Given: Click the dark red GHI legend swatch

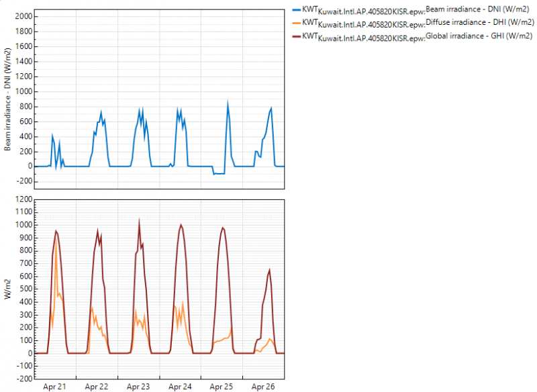Looking at the screenshot, I should click(295, 34).
